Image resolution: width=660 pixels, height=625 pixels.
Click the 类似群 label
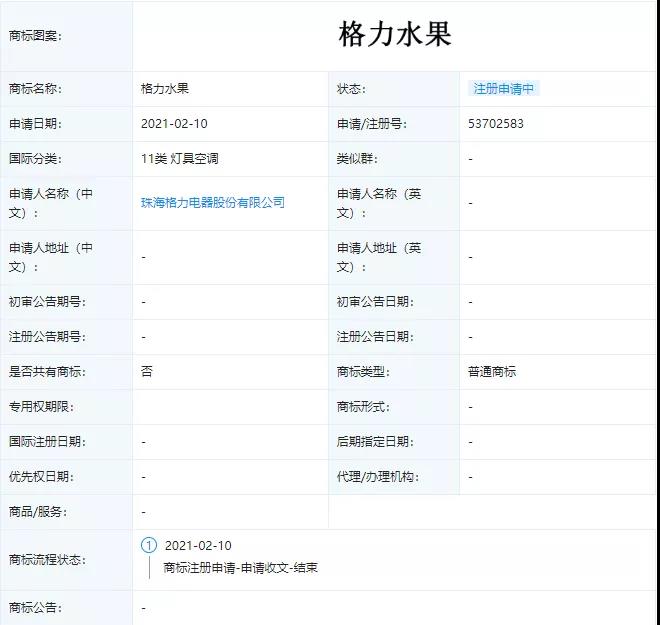pos(357,159)
